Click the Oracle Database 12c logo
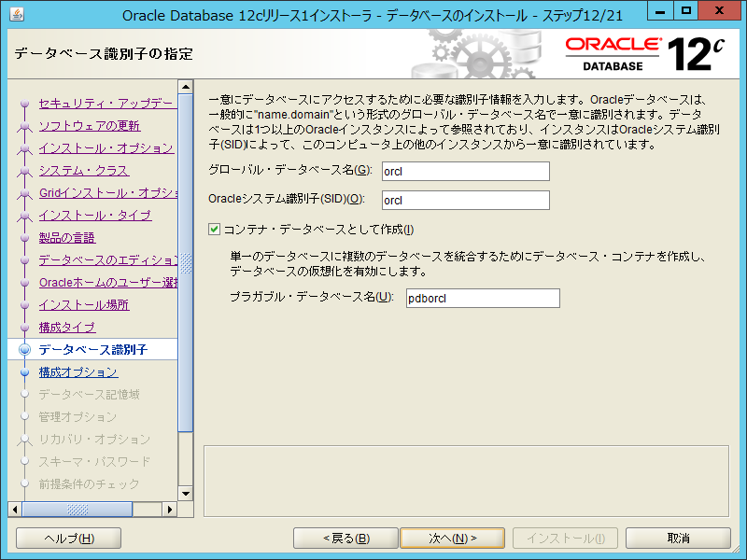The height and width of the screenshot is (560, 747). pyautogui.click(x=644, y=54)
